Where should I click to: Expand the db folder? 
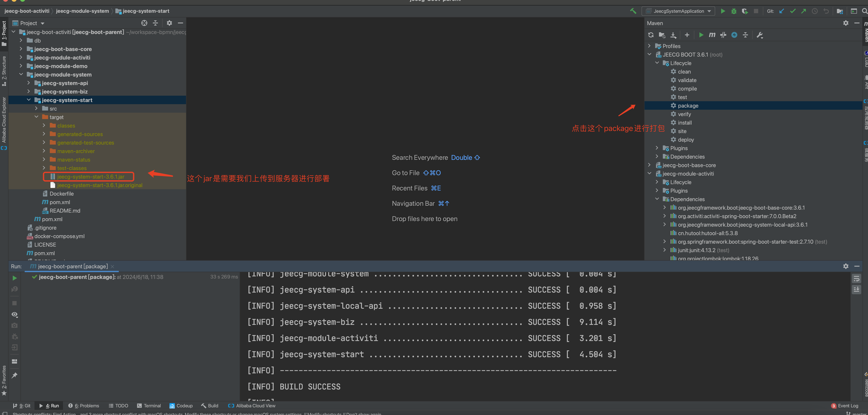click(x=21, y=40)
